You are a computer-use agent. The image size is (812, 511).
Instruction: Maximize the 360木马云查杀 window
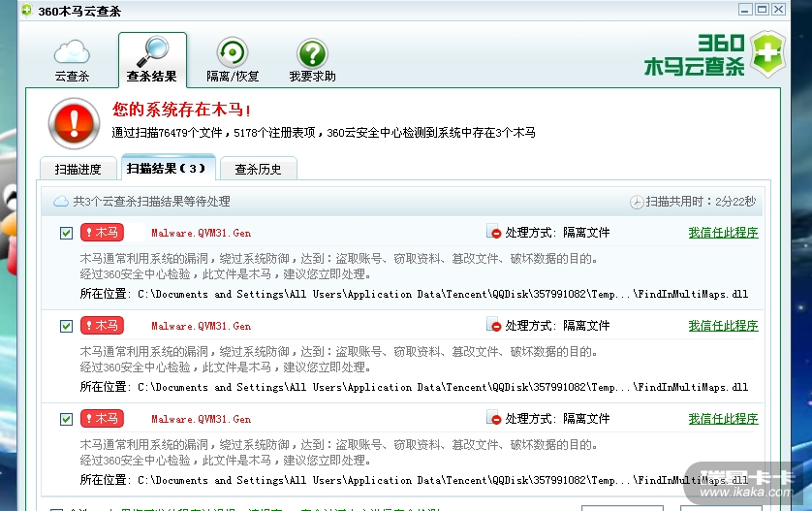(x=762, y=10)
